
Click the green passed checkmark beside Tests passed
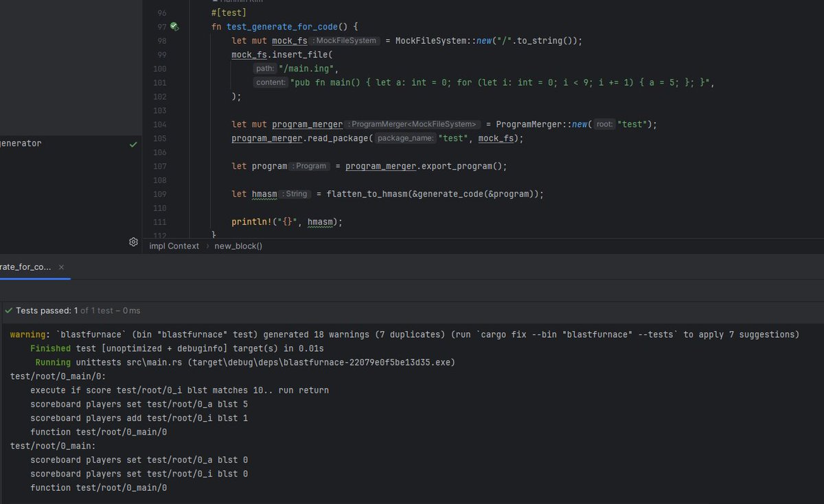[9, 311]
